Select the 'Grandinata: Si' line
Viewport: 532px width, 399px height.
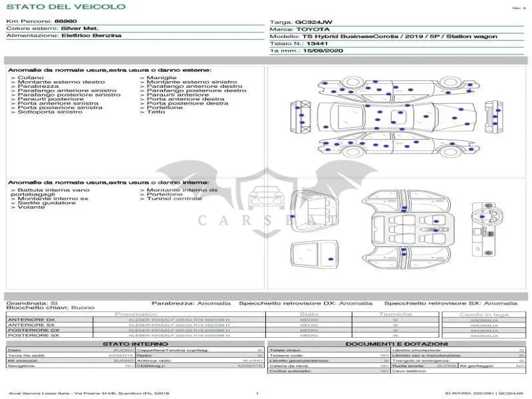point(32,303)
